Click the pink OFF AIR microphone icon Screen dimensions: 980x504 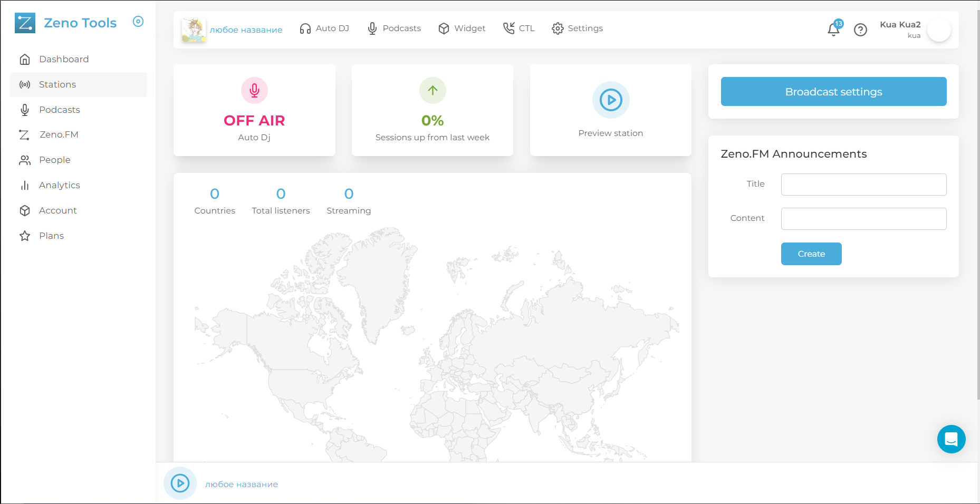[x=254, y=91]
